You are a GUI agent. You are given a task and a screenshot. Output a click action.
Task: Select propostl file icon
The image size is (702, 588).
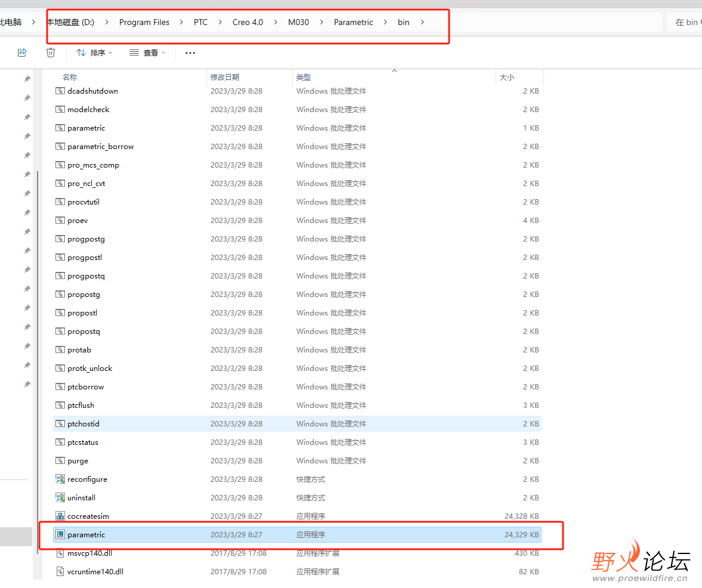[x=60, y=313]
